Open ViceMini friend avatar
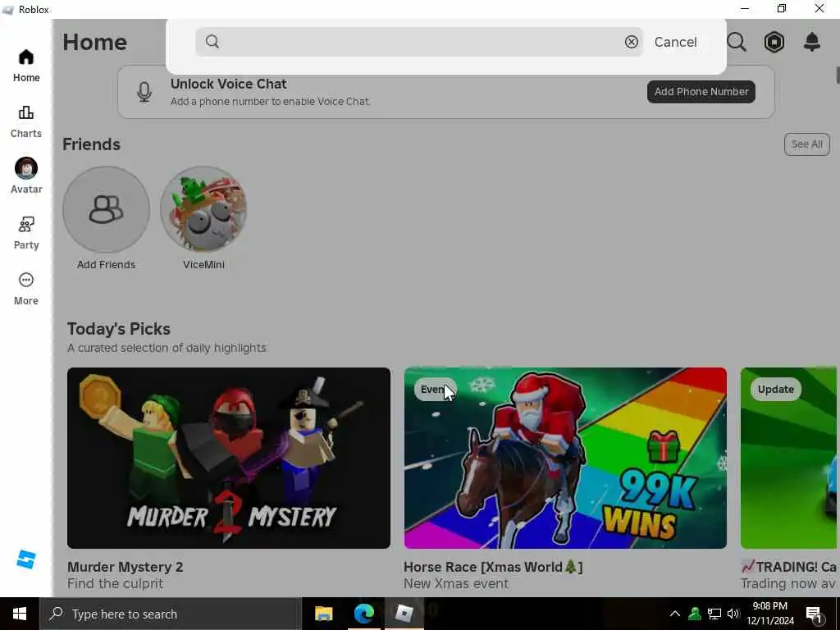This screenshot has width=840, height=630. (x=203, y=209)
